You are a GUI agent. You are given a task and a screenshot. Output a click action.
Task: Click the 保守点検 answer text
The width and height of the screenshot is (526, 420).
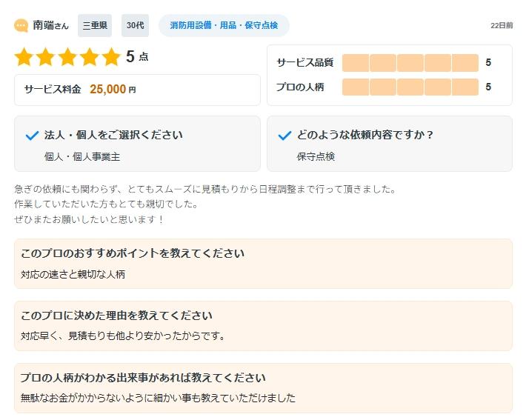[316, 156]
